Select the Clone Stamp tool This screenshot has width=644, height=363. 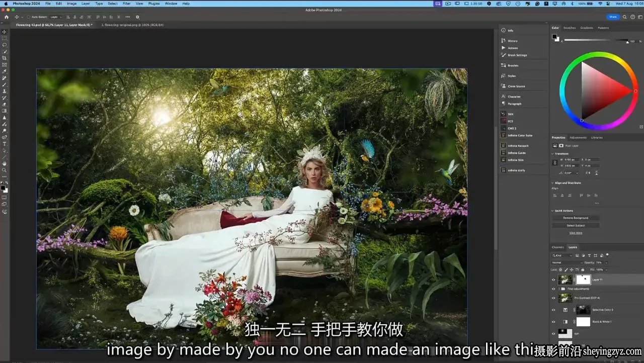pos(5,91)
